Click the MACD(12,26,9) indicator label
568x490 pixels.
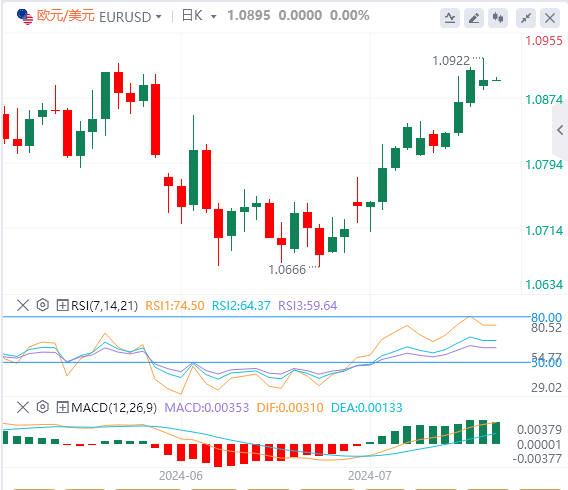[114, 408]
